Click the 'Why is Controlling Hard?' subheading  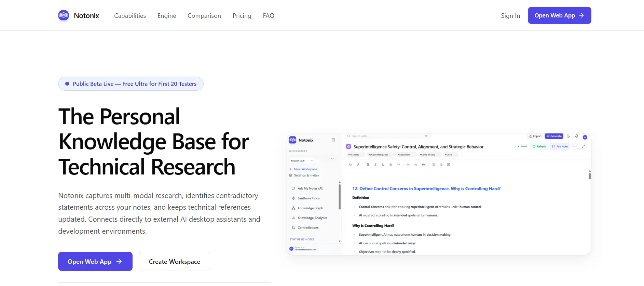click(x=373, y=226)
